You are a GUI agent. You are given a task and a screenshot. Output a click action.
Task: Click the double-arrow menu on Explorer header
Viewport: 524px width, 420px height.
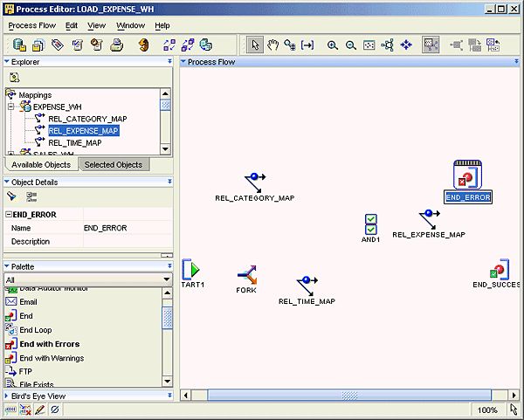169,61
